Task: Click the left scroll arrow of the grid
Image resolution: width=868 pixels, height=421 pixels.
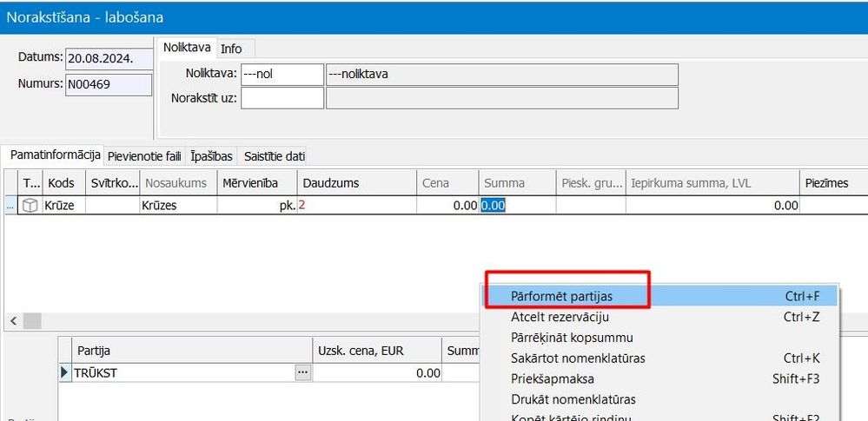Action: click(13, 321)
